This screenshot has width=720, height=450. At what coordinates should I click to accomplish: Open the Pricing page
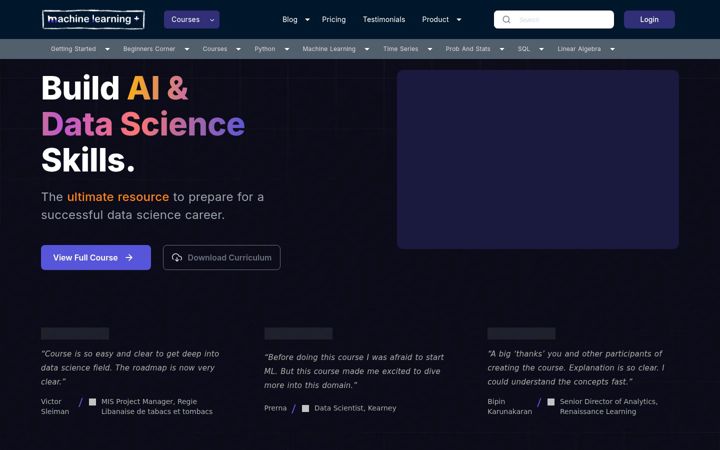[334, 20]
